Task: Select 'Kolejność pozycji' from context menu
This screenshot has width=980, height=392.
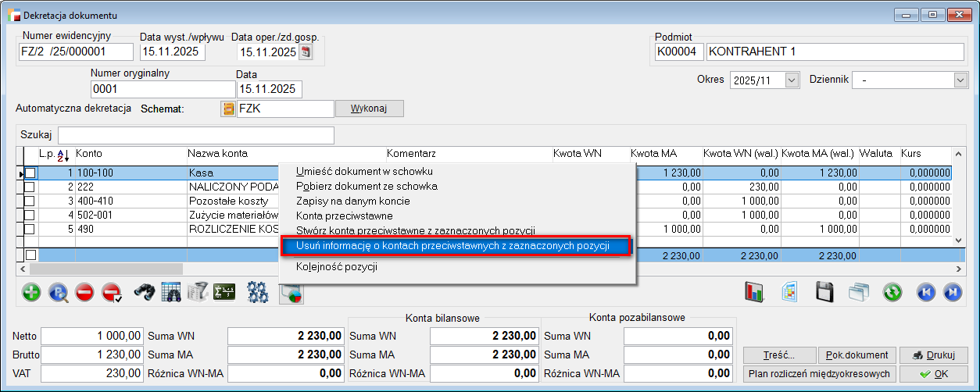Action: pos(337,266)
